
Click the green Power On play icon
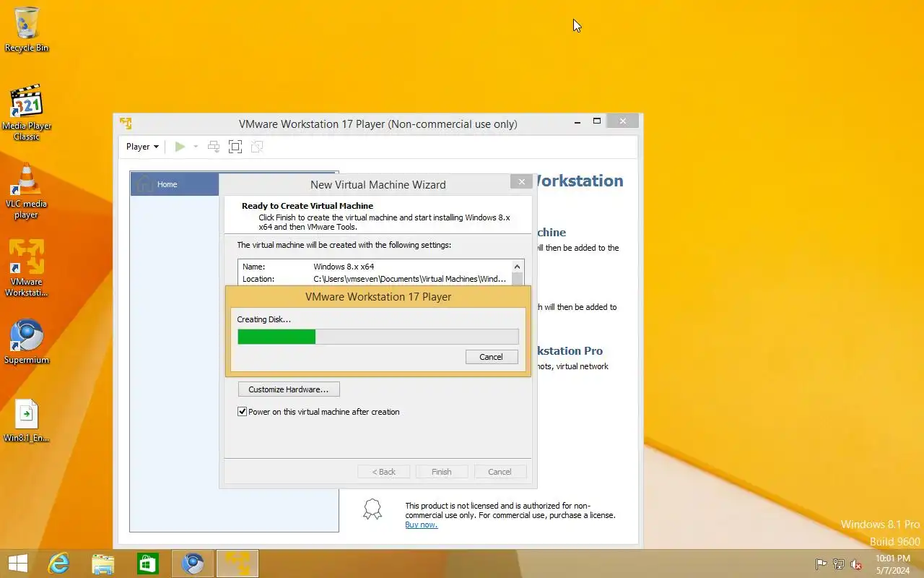point(180,147)
